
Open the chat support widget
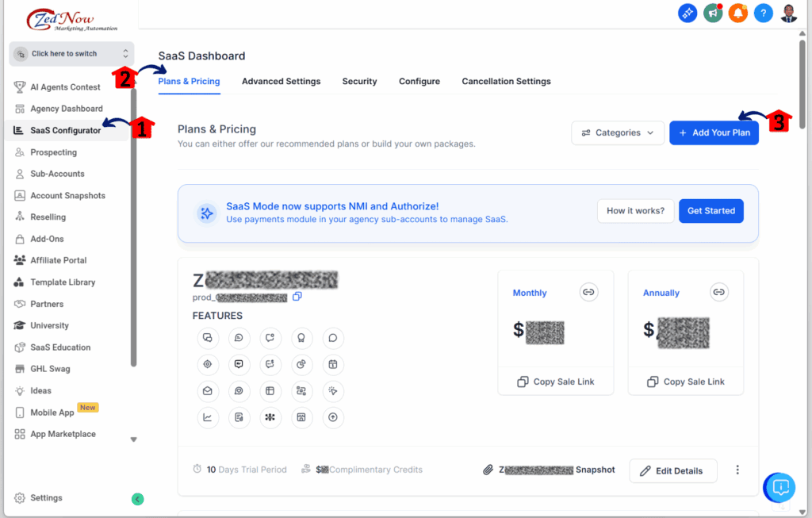coord(780,487)
